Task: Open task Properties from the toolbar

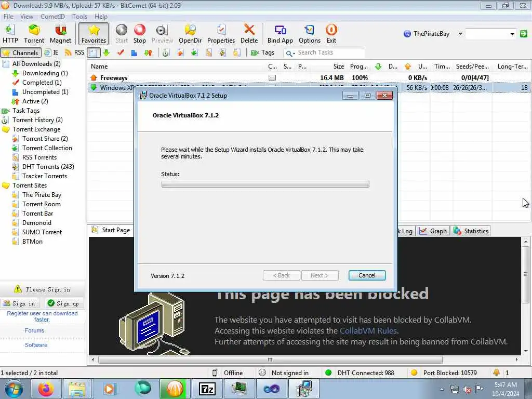Action: coord(221,34)
